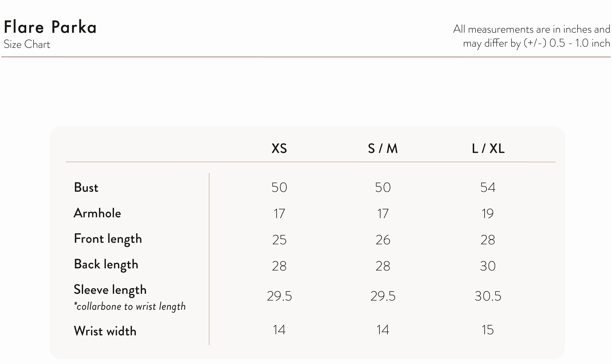Click the measurements in inches disclaimer text
The height and width of the screenshot is (364, 612).
pos(532,36)
